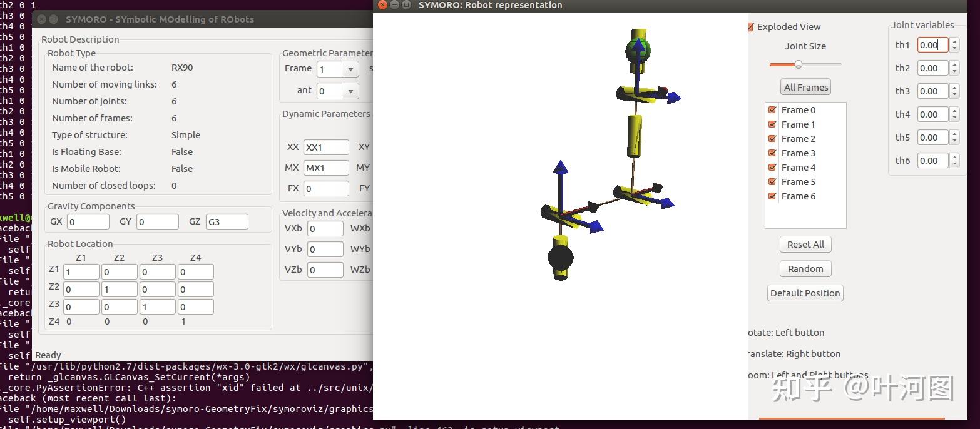Click Default Position button

(x=805, y=292)
